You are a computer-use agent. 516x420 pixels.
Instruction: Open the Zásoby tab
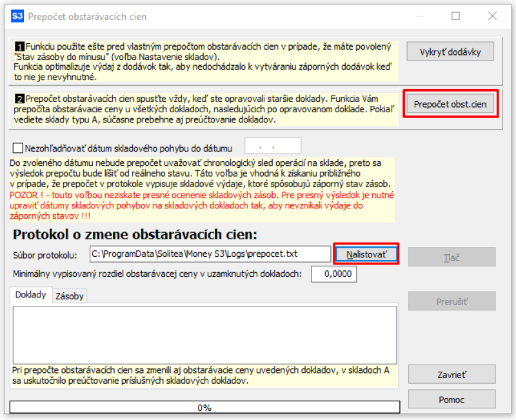(x=70, y=296)
